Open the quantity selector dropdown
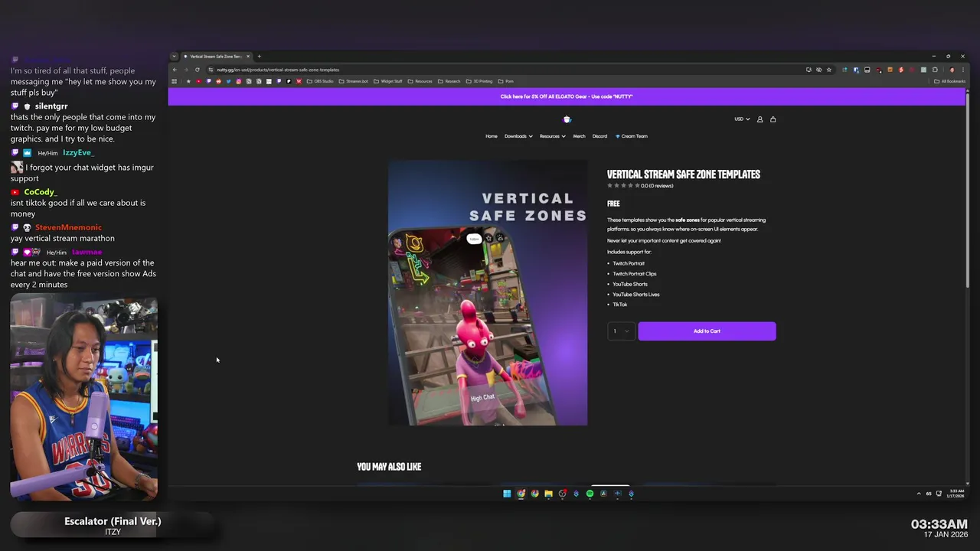Screen dimensions: 980x551 [621, 331]
